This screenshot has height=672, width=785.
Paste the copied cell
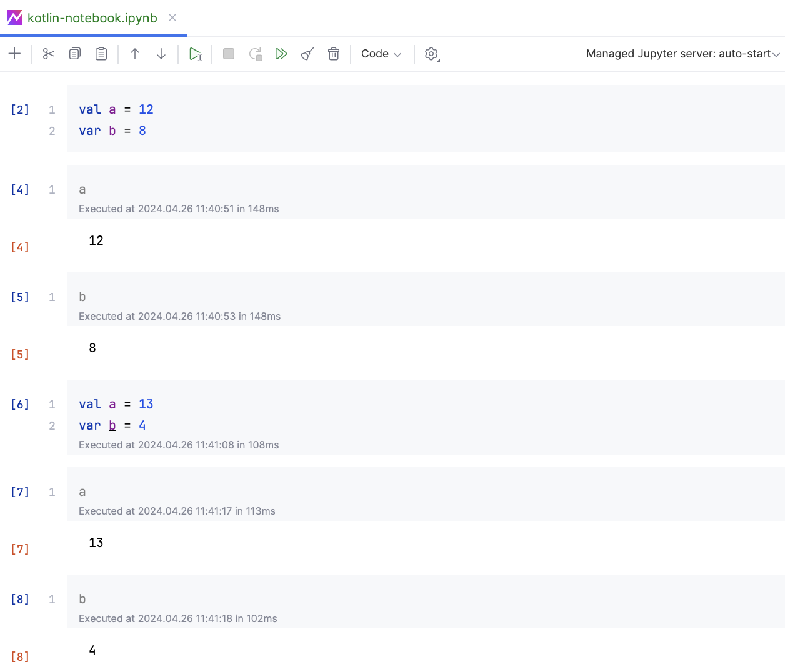tap(101, 54)
